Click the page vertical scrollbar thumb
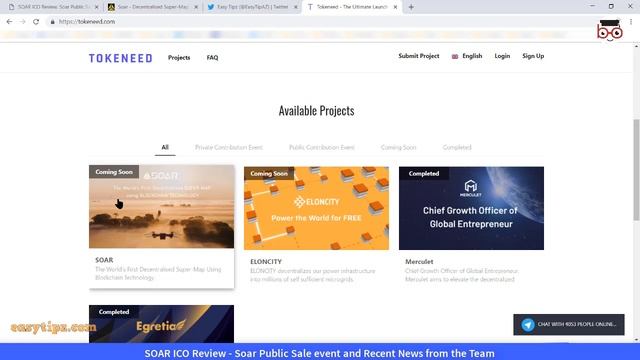640x360 pixels. point(636,170)
